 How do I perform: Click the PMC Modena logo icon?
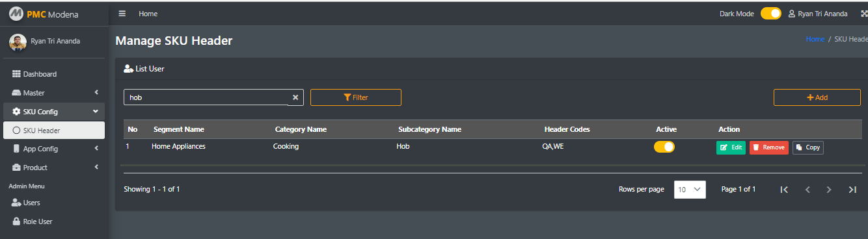16,14
